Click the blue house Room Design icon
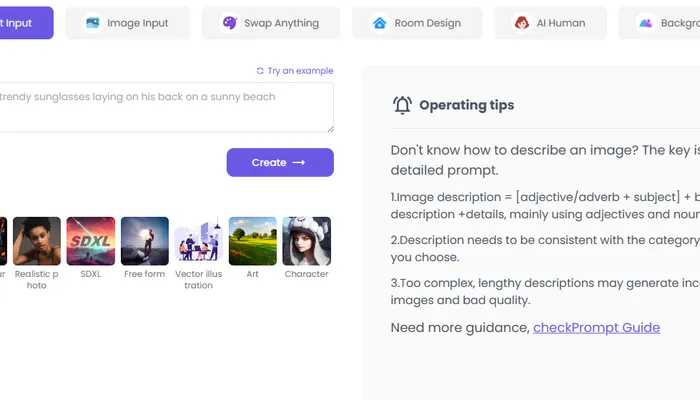This screenshot has width=700, height=400. [x=380, y=23]
